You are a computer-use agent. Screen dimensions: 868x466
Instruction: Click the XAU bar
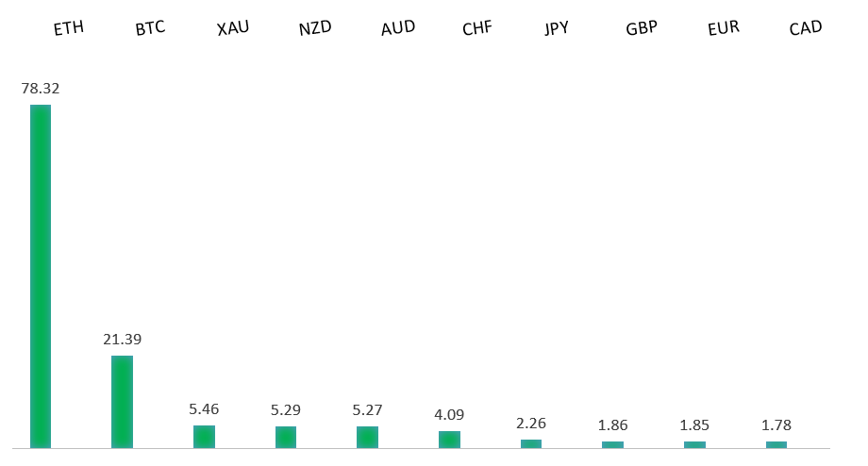point(204,436)
